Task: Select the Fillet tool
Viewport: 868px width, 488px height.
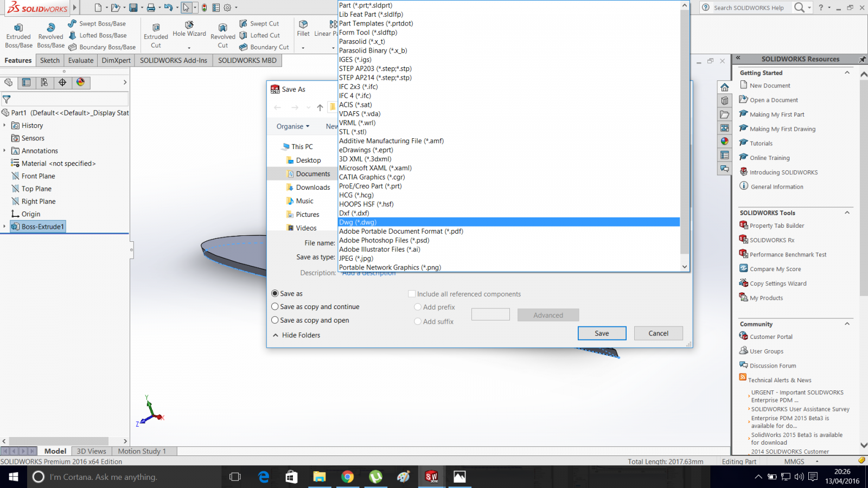Action: 303,28
